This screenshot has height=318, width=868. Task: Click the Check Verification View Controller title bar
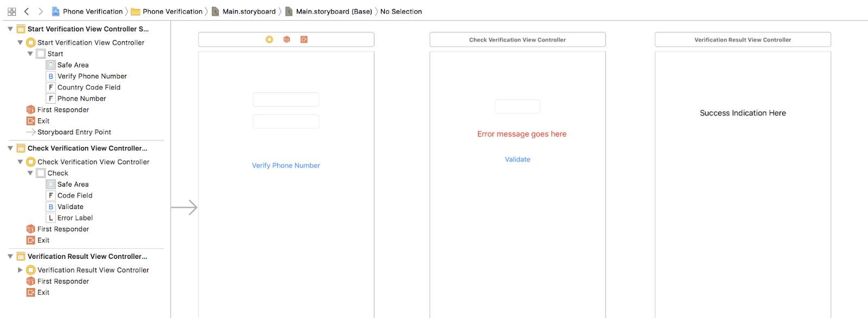(x=518, y=40)
